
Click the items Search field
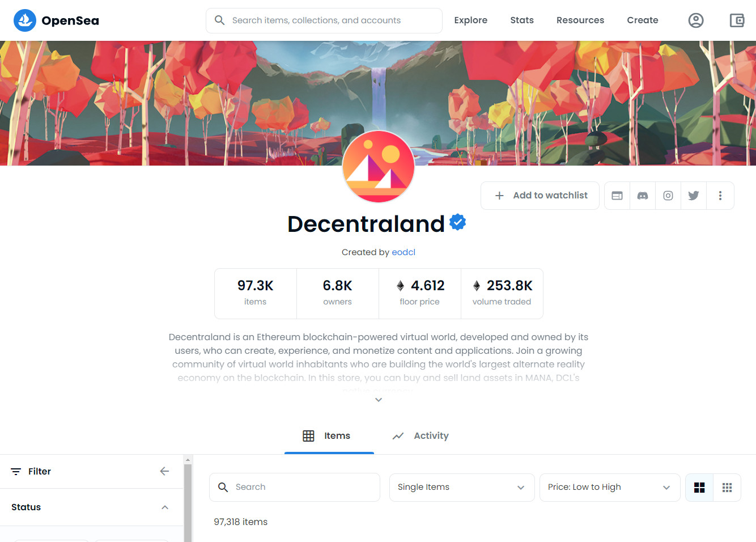pos(295,488)
